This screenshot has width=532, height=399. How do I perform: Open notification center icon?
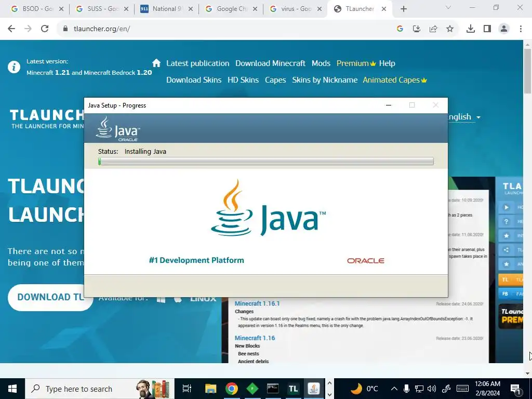(515, 389)
